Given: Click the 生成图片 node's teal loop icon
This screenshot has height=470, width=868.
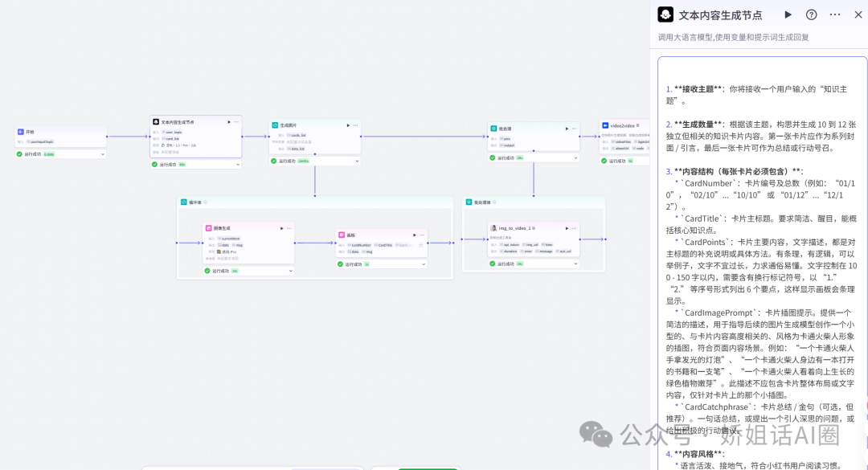Looking at the screenshot, I should pos(275,125).
